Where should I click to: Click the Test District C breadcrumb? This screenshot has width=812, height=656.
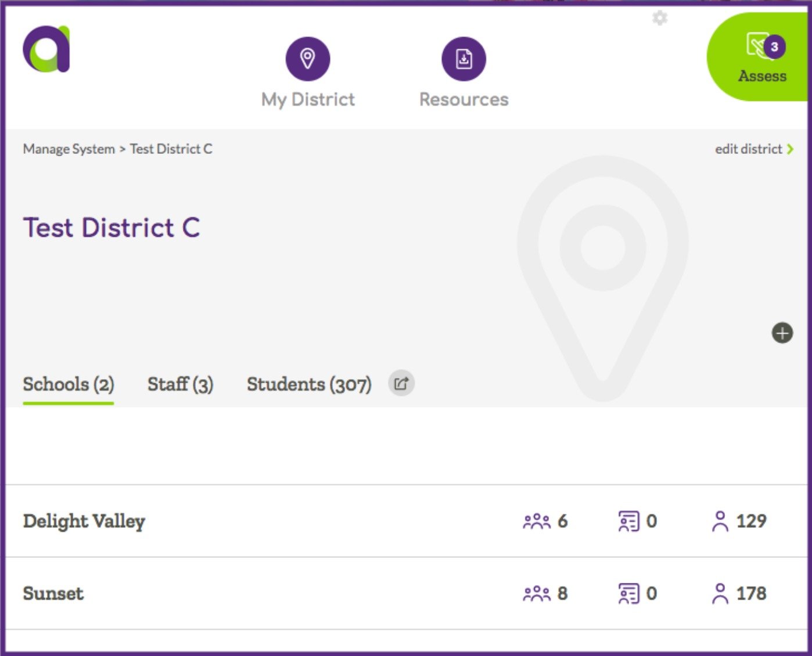(x=171, y=149)
